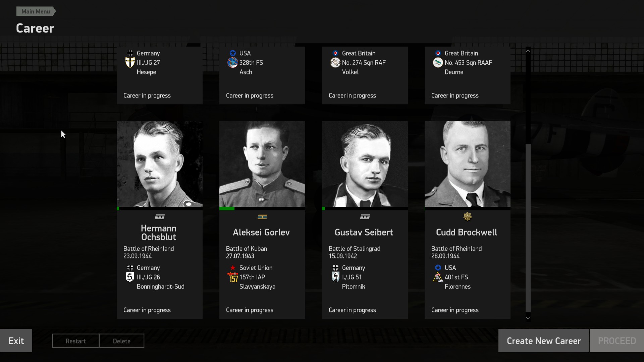Click the Germany cross icon for III./JG 26

130,268
